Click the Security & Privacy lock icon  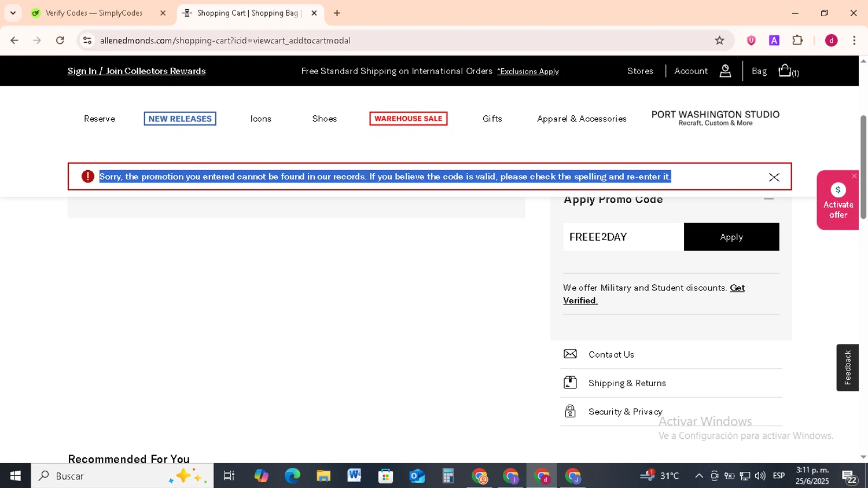pyautogui.click(x=570, y=411)
